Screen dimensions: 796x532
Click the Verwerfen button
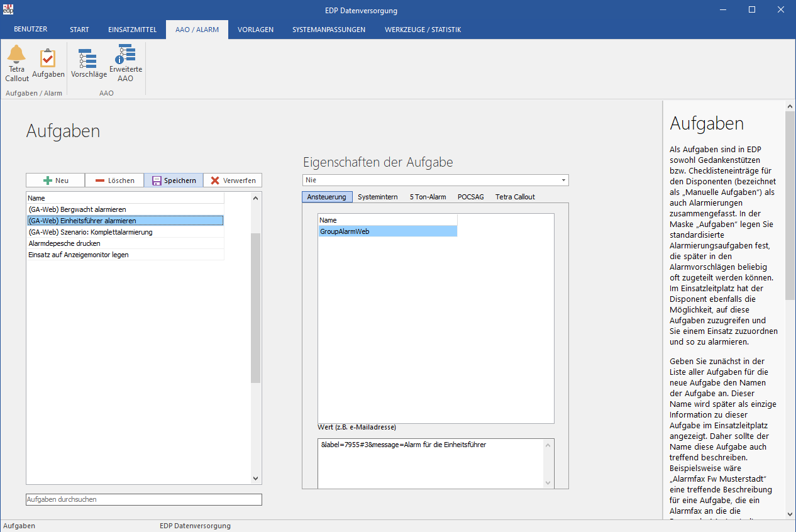[233, 180]
